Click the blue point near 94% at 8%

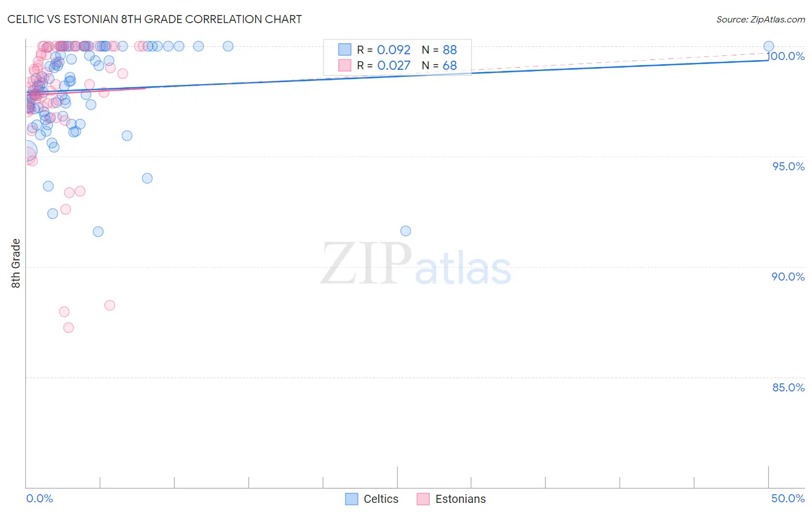(x=147, y=178)
